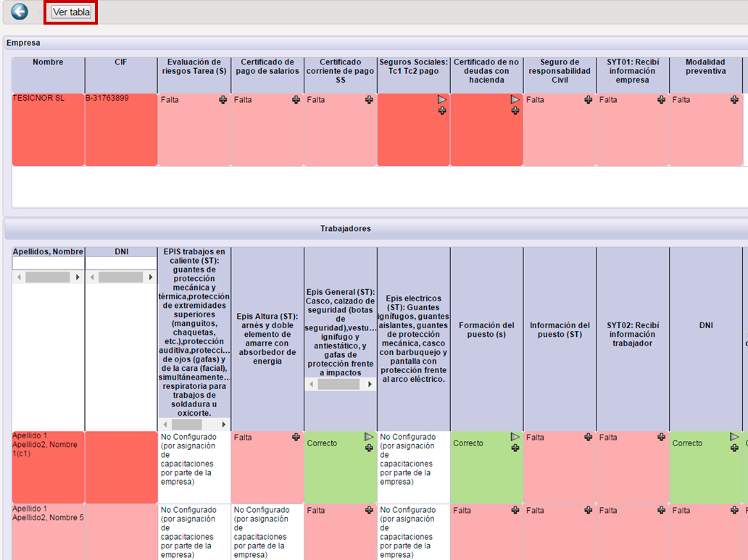748x560 pixels.
Task: View Seguros Sociales Tc1 Tc2 document via triangle
Action: tap(441, 99)
